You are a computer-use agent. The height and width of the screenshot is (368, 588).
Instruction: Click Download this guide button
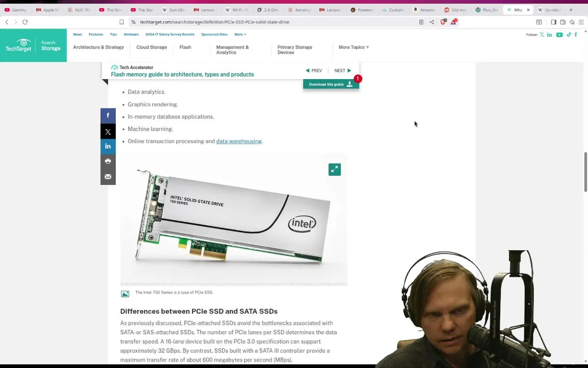pyautogui.click(x=331, y=84)
